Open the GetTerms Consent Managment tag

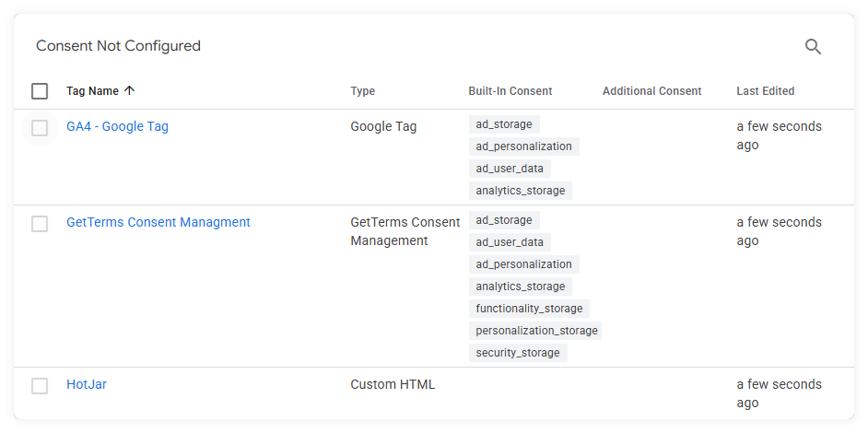coord(158,222)
